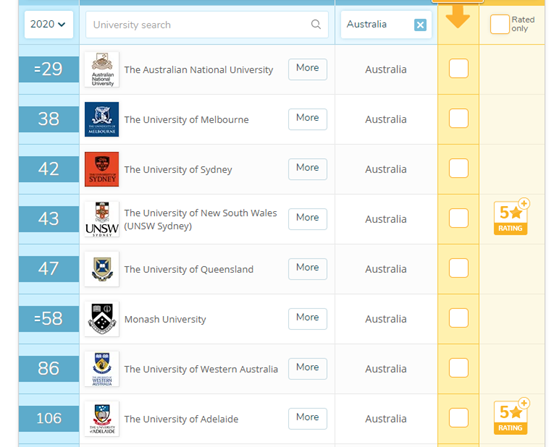Open the University of Sydney logo
This screenshot has height=447, width=554.
point(102,169)
